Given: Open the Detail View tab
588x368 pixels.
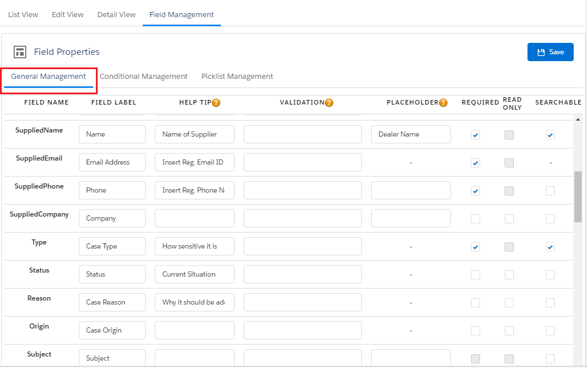Looking at the screenshot, I should pyautogui.click(x=116, y=14).
